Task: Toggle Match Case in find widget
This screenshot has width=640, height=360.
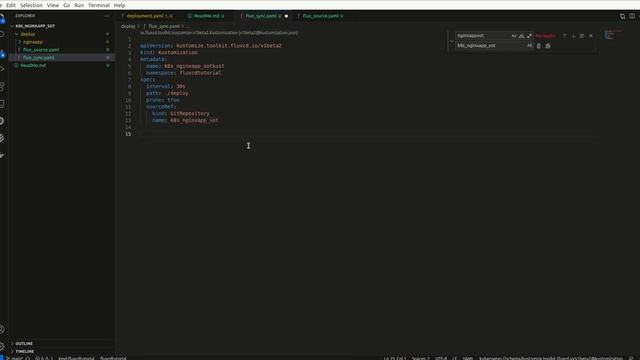Action: [514, 36]
